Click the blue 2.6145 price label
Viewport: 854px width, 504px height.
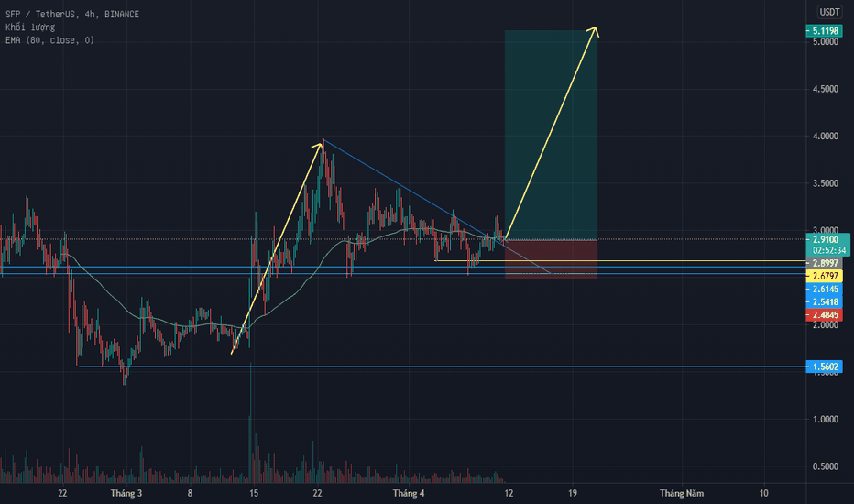pyautogui.click(x=824, y=290)
